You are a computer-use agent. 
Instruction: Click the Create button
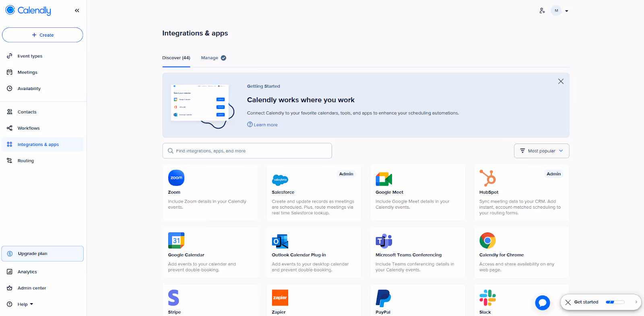(43, 35)
